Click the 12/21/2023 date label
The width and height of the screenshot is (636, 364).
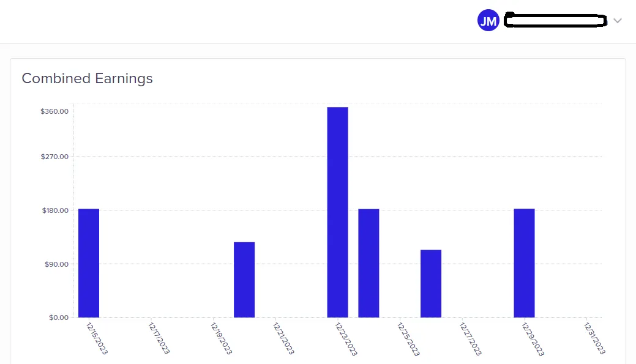[x=283, y=338]
